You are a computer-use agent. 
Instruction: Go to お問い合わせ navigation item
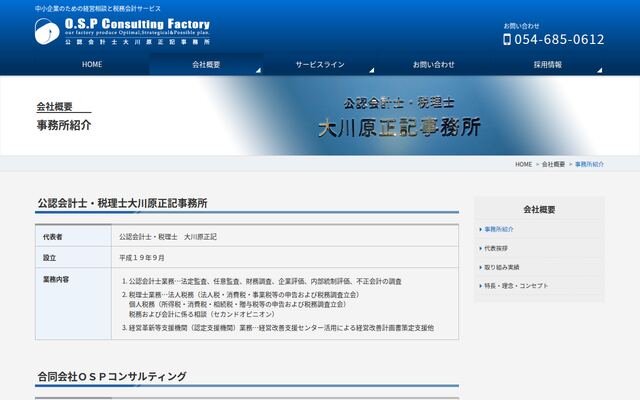433,64
